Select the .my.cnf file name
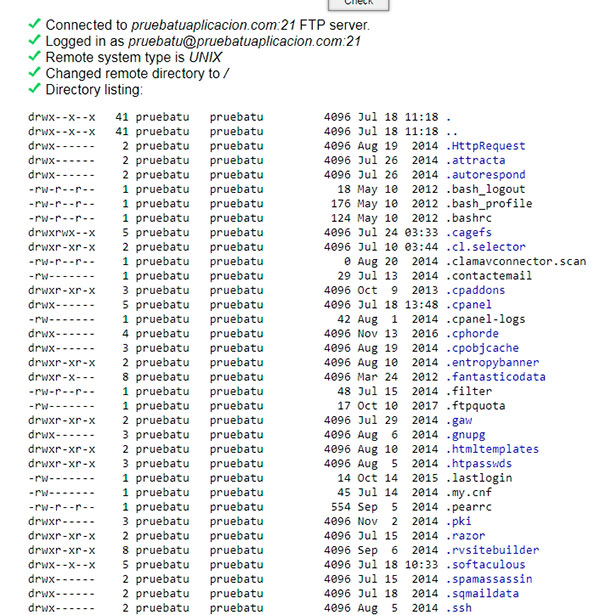 (469, 493)
